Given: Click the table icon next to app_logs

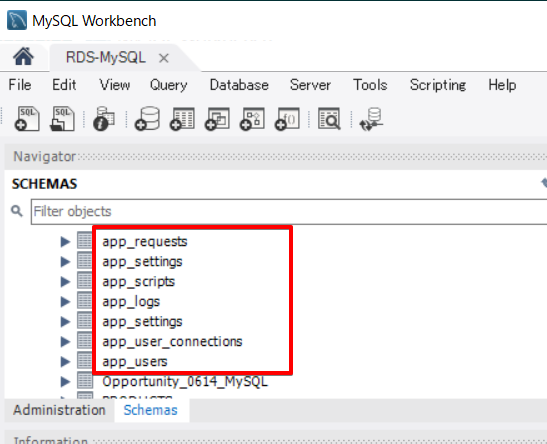Looking at the screenshot, I should pyautogui.click(x=85, y=301).
